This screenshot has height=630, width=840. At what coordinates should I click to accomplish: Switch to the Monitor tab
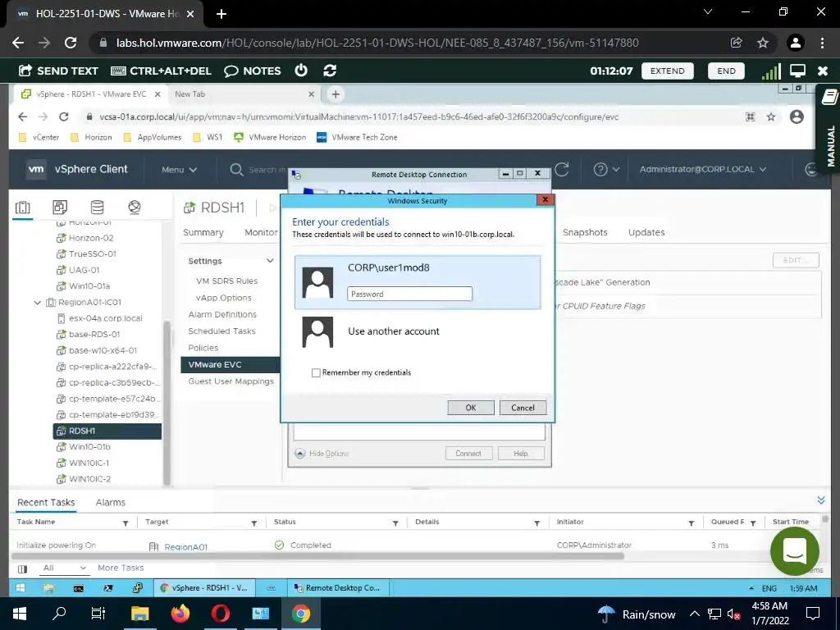[x=261, y=232]
